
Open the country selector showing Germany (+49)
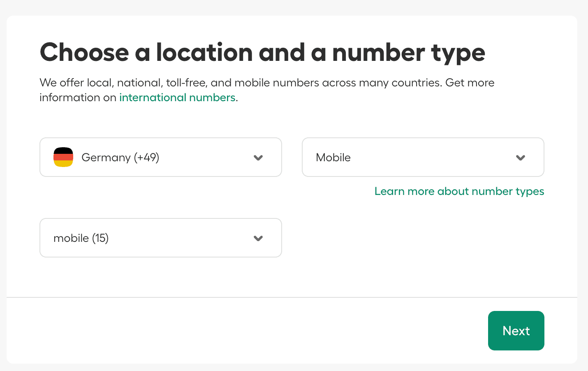160,157
